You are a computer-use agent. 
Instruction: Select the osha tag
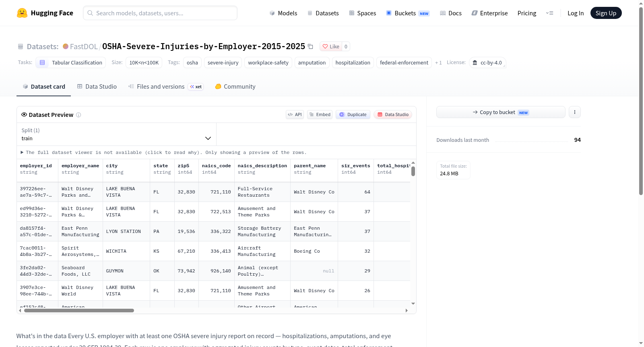point(192,62)
